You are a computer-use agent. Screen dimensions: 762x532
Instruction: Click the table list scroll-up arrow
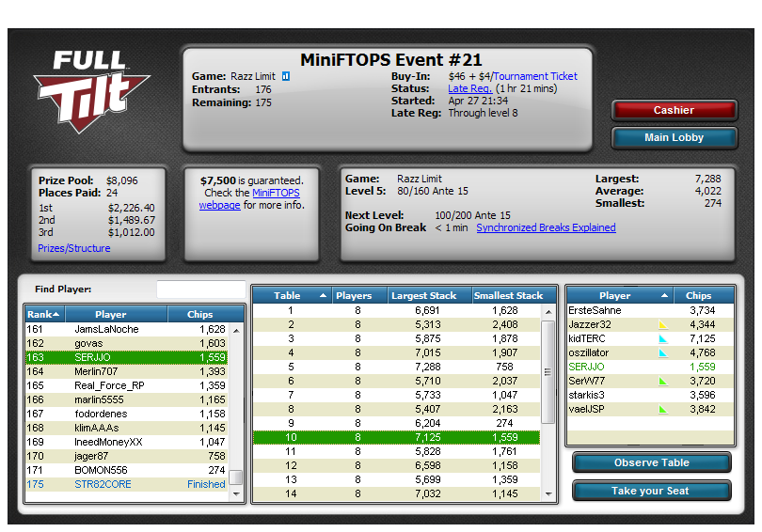[548, 311]
